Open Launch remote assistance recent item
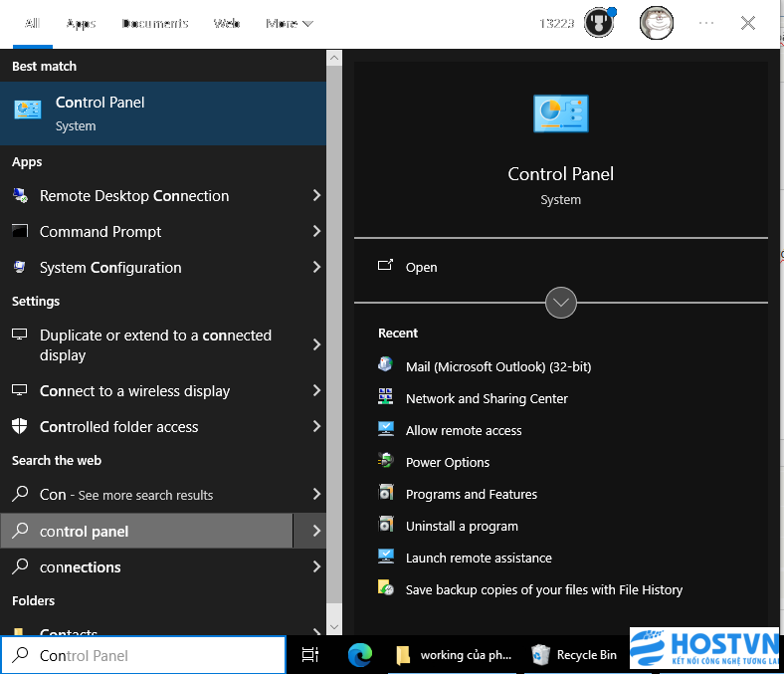The image size is (784, 674). (x=479, y=558)
